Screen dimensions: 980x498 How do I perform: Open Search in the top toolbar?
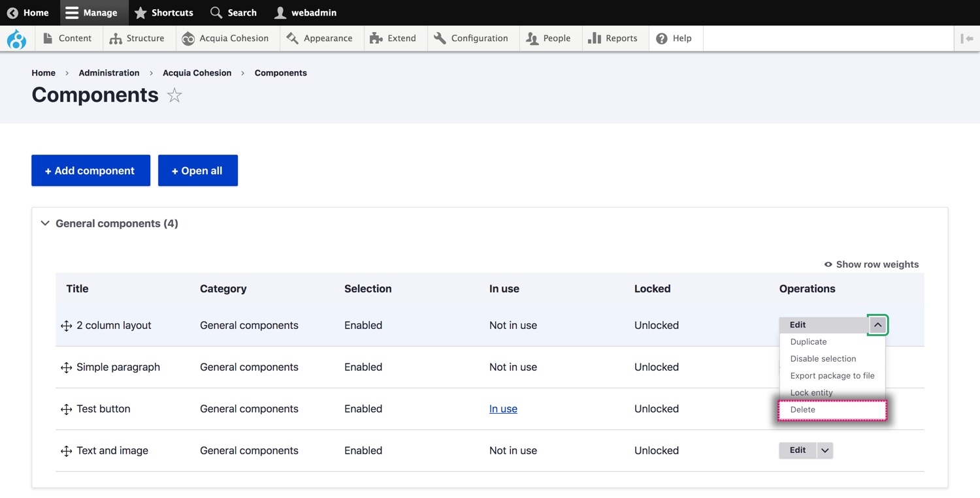click(234, 12)
